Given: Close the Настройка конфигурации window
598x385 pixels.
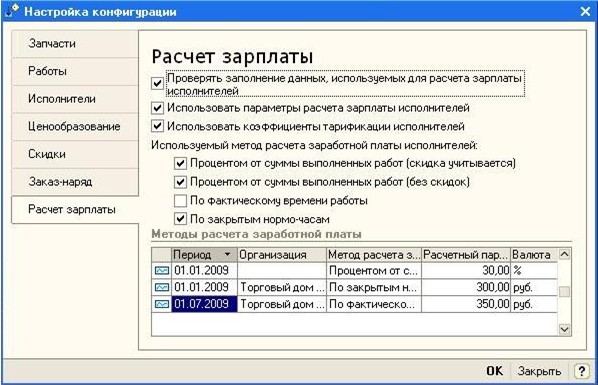Looking at the screenshot, I should pyautogui.click(x=585, y=11).
